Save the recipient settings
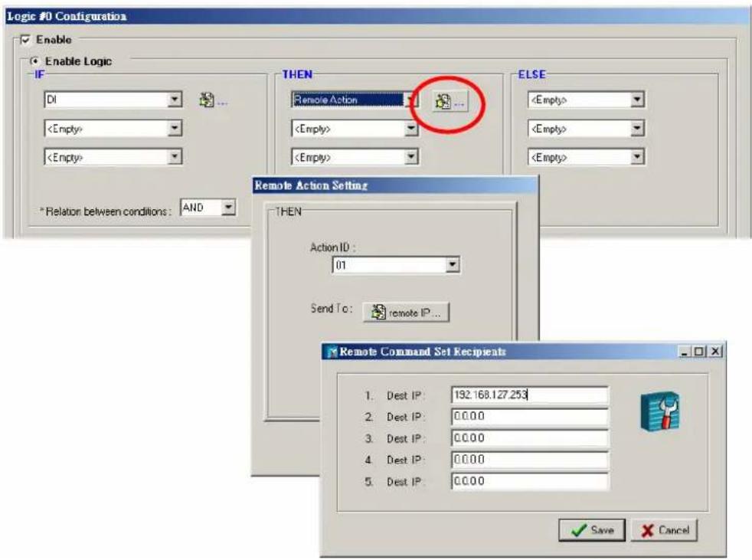Image resolution: width=752 pixels, height=560 pixels. [592, 530]
